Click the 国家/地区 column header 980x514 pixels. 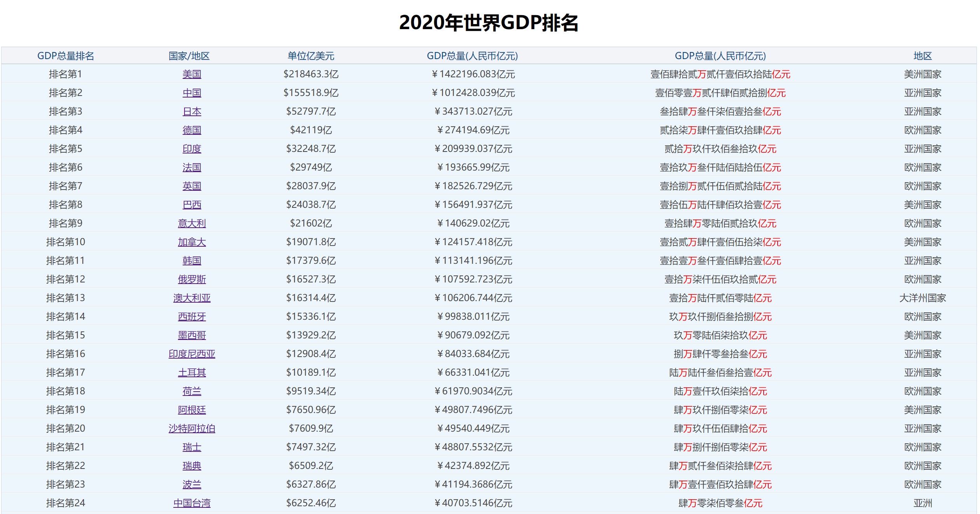[x=189, y=56]
